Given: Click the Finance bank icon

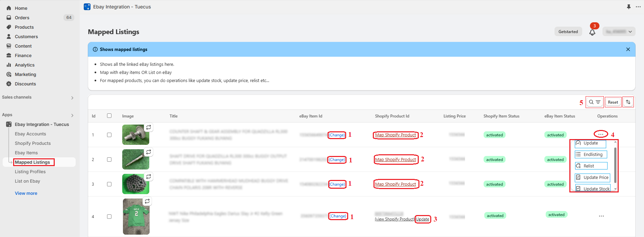Looking at the screenshot, I should pos(9,55).
